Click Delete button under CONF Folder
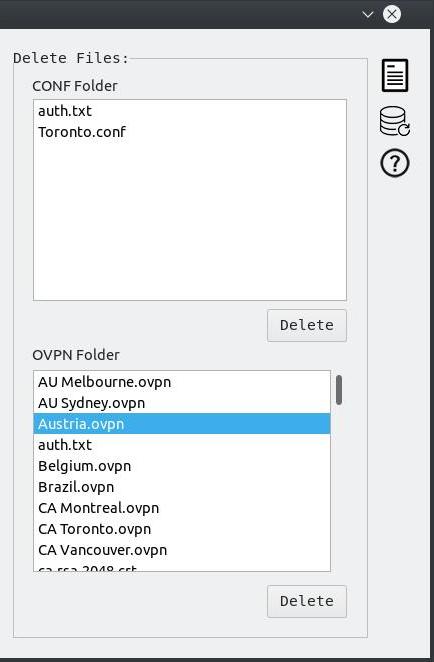 (307, 325)
